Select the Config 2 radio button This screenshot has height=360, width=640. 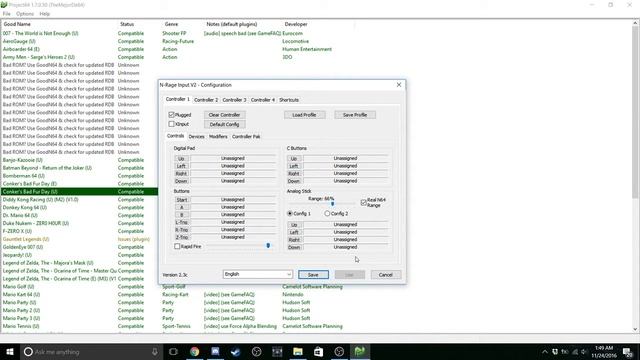pyautogui.click(x=327, y=213)
